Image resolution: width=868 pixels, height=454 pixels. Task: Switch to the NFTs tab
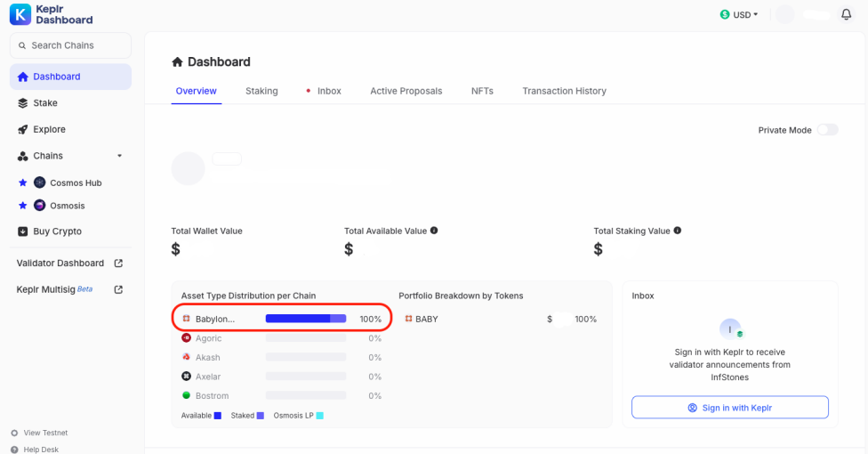[482, 91]
